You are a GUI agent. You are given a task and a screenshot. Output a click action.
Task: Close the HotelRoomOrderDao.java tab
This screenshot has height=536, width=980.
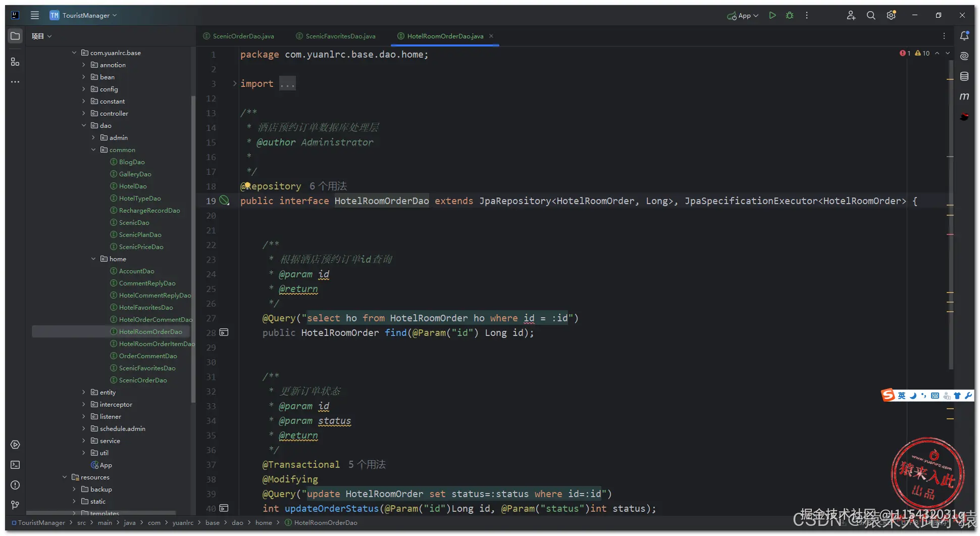tap(491, 36)
